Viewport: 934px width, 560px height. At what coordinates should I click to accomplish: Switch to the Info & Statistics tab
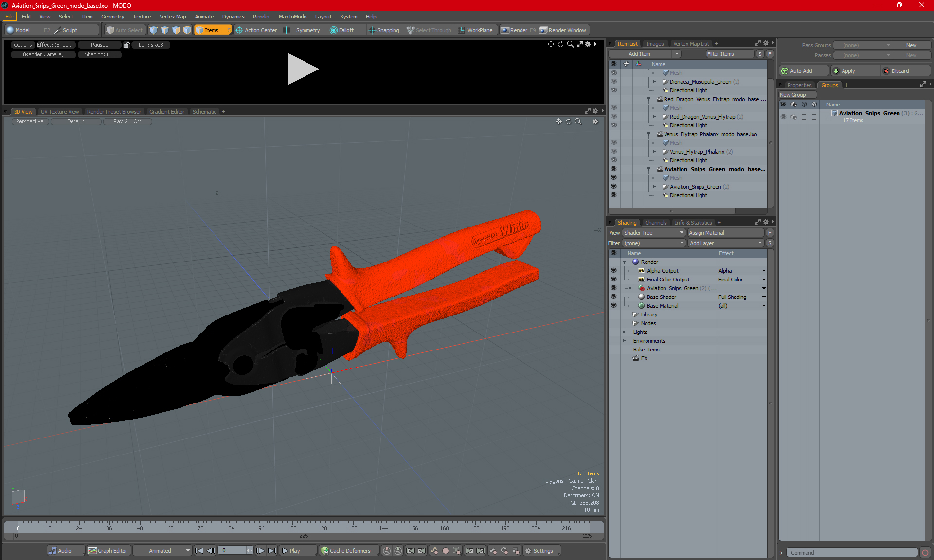click(x=693, y=223)
